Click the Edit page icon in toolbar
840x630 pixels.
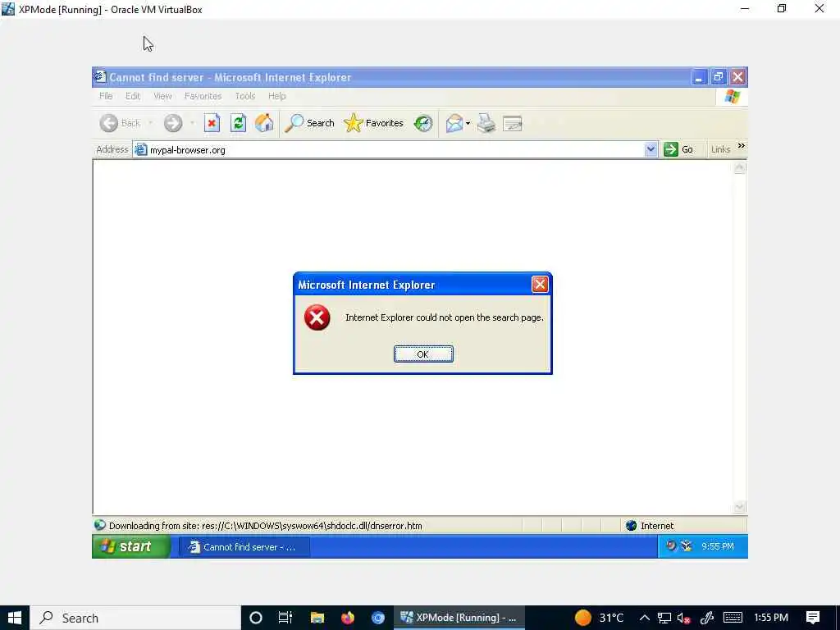tap(513, 124)
